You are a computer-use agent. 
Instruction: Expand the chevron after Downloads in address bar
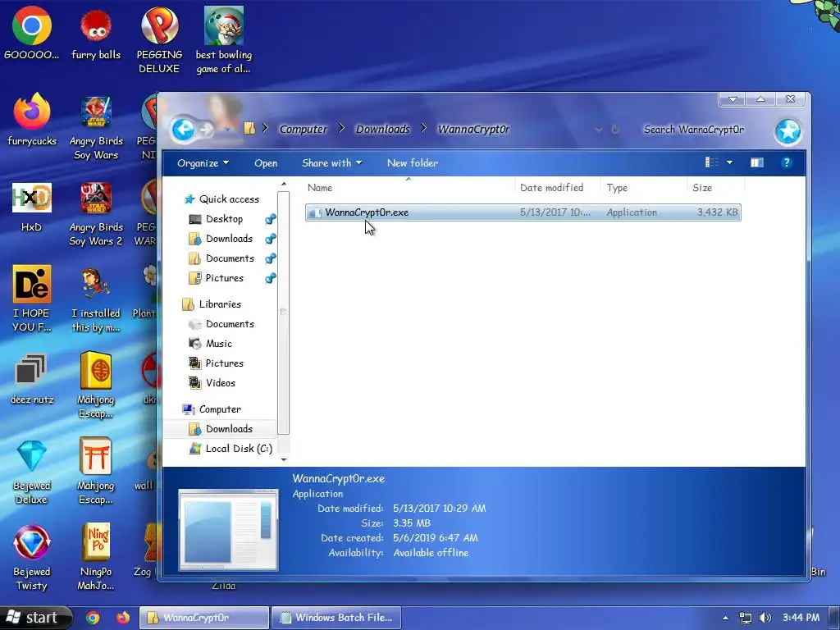424,129
